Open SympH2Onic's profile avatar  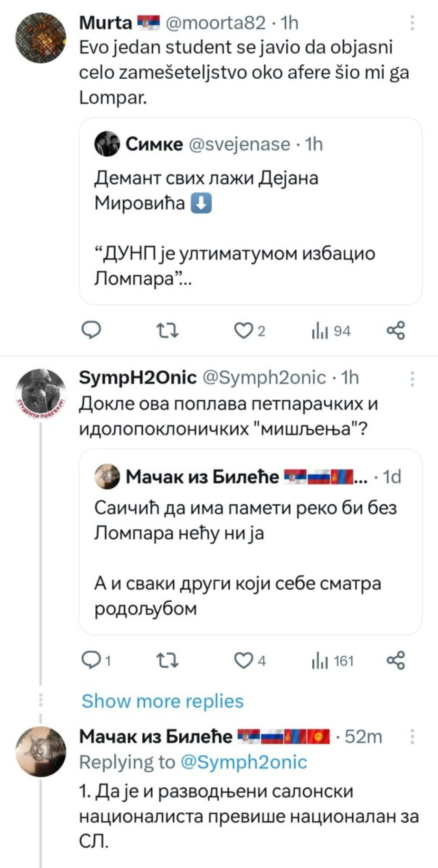41,394
